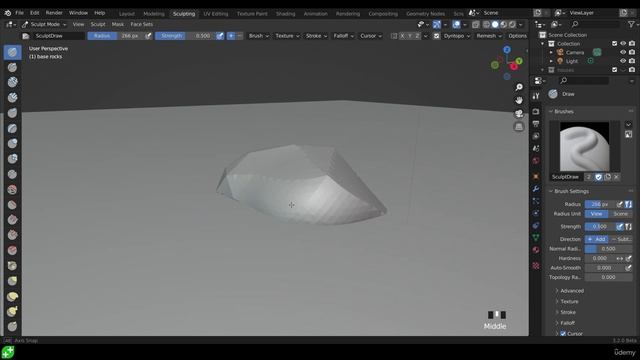Select the Smooth brush tool
The width and height of the screenshot is (640, 360).
[12, 189]
